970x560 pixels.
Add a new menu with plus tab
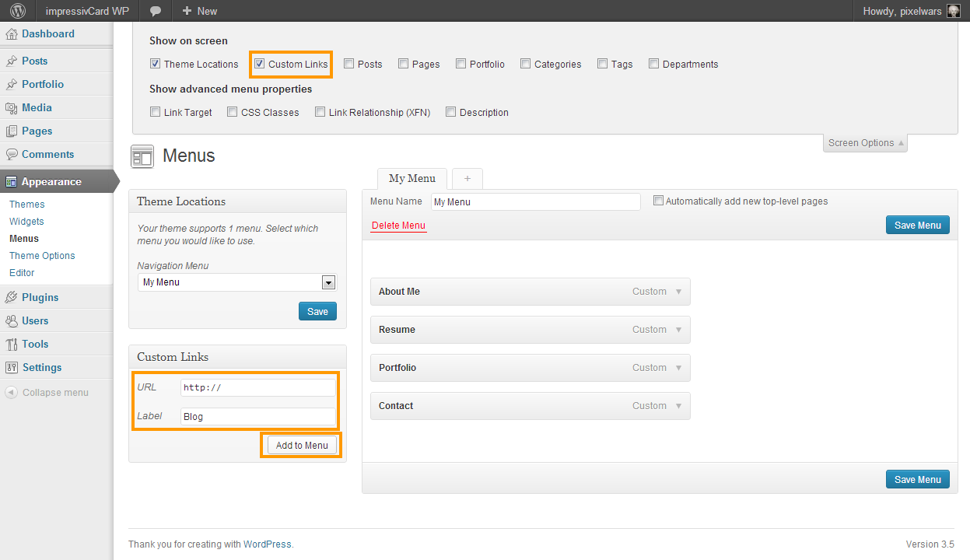[467, 178]
